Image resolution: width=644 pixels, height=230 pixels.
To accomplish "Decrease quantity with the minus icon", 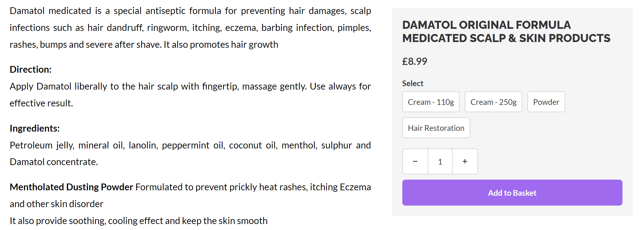I will (415, 161).
